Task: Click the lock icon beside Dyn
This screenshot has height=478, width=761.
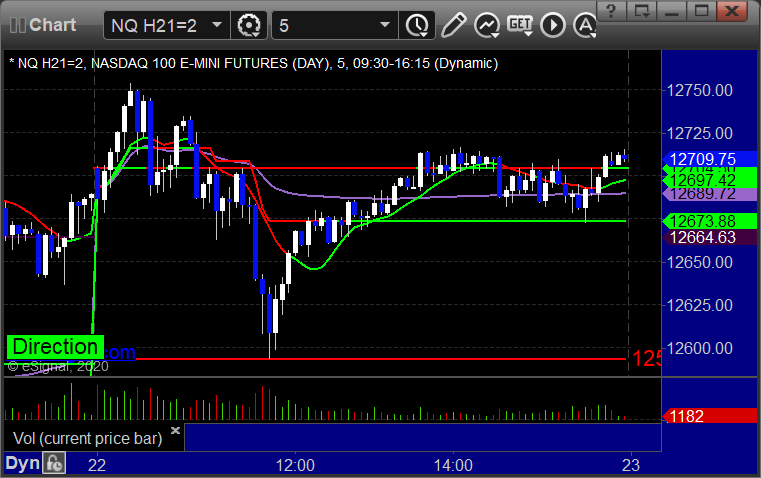Action: coord(54,463)
